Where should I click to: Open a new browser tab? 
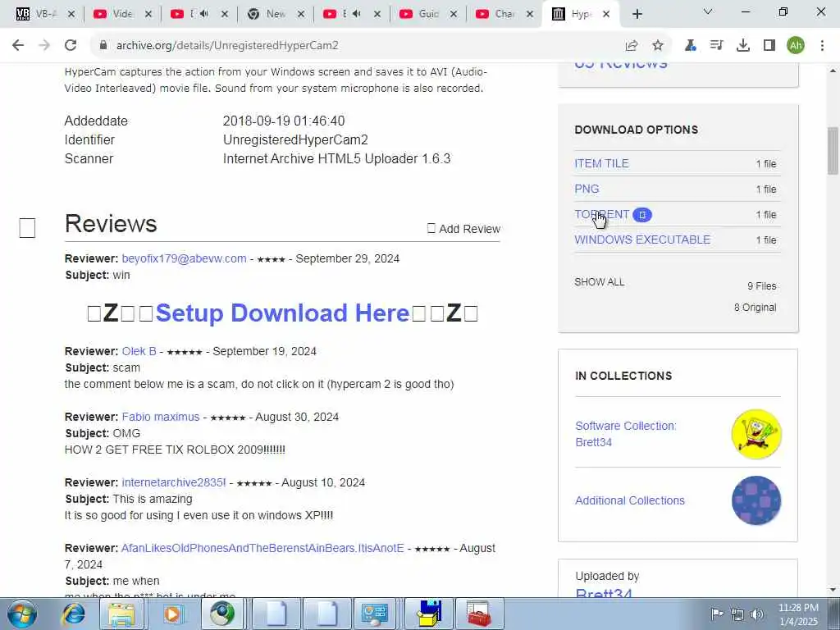click(637, 15)
